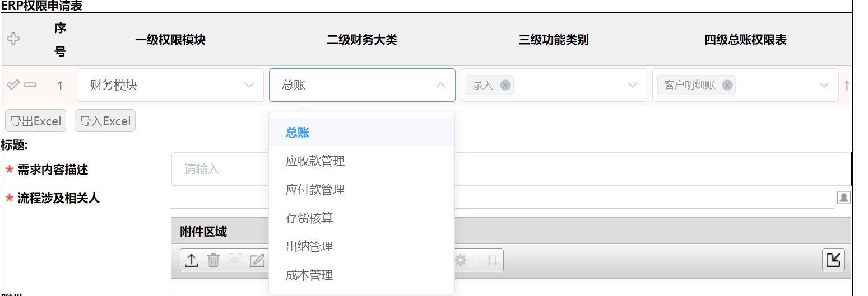Click the preview attachment eye icon
The height and width of the screenshot is (296, 868).
point(235,260)
